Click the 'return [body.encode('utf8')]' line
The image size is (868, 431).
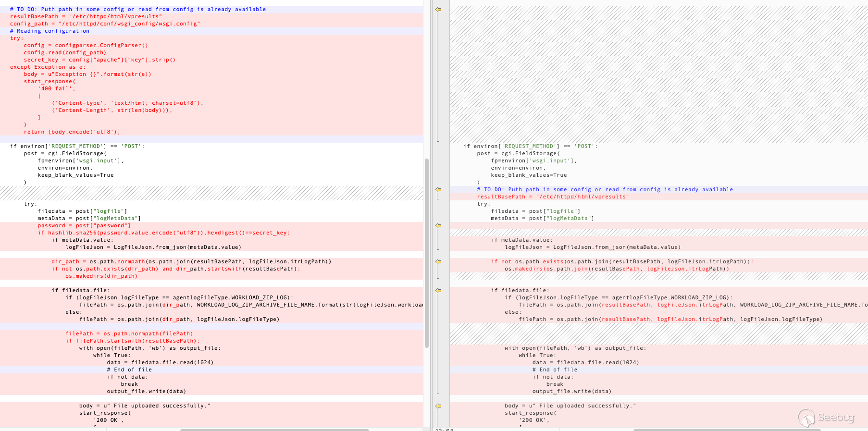tap(72, 132)
